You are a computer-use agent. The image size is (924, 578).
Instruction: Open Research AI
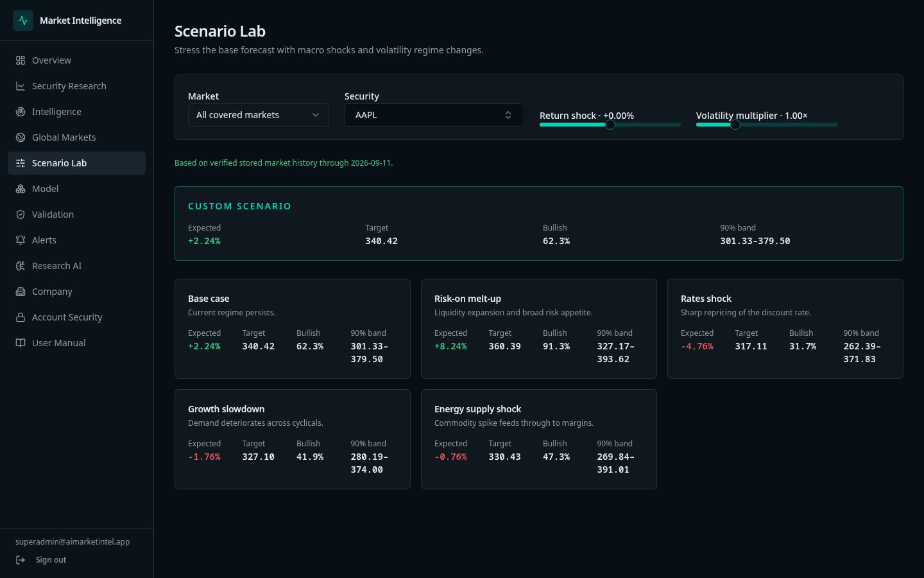point(77,266)
